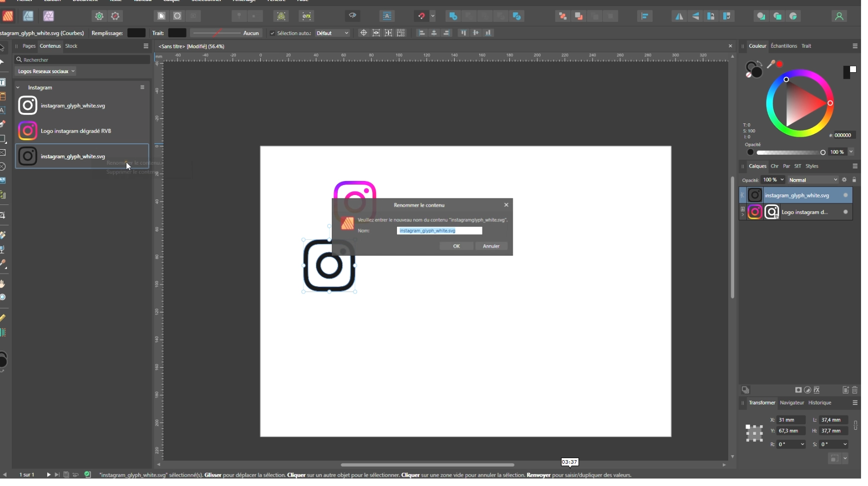This screenshot has width=868, height=486.
Task: Switch to the Affinity Designer persona icon
Action: click(x=28, y=16)
